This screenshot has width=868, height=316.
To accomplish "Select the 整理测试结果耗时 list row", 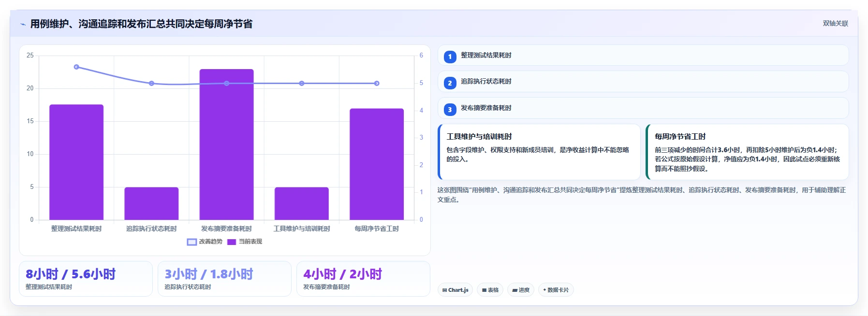I will 643,55.
